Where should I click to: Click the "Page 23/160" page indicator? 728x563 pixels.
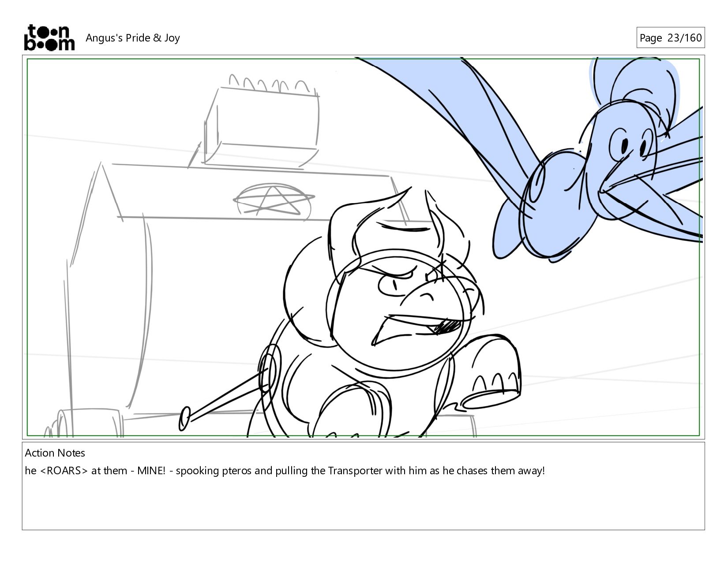click(x=670, y=38)
